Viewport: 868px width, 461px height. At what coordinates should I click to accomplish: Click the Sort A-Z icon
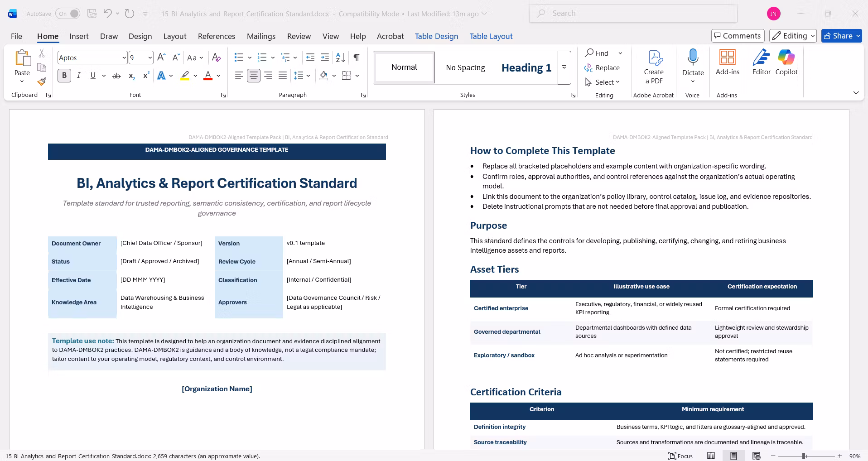pos(341,58)
